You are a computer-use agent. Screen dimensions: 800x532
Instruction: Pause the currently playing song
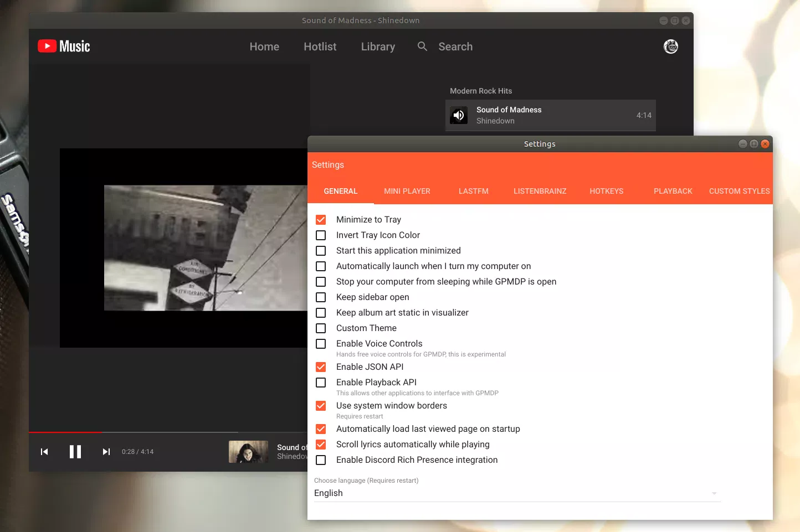click(75, 452)
